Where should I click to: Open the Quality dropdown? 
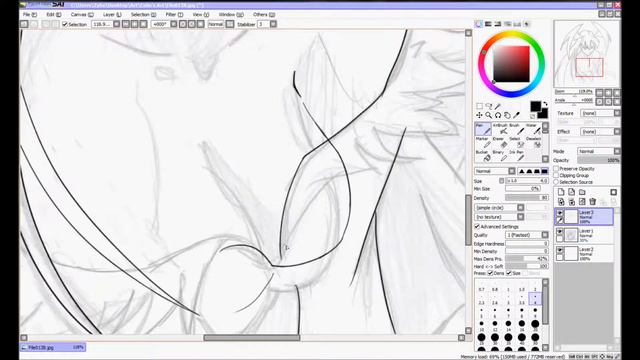(527, 235)
